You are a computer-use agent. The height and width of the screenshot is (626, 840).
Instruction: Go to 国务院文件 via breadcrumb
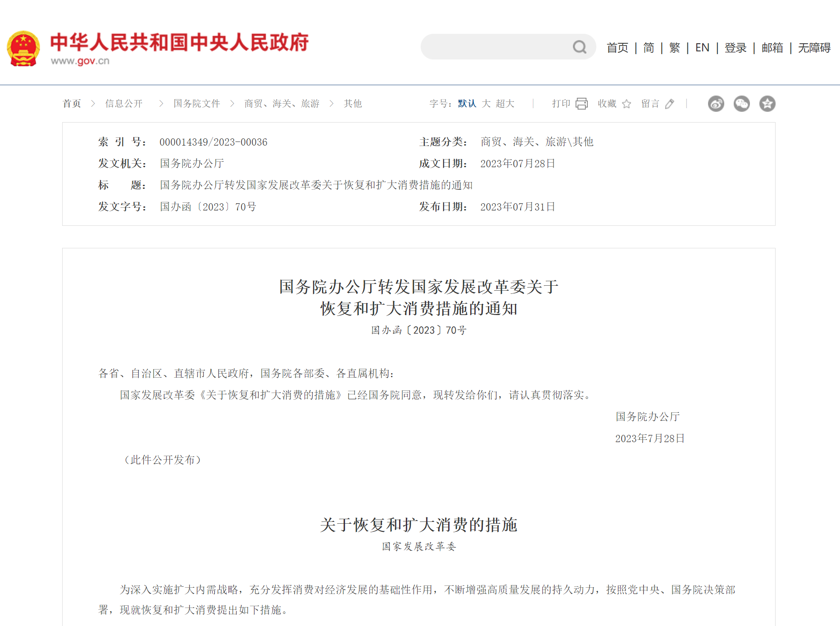click(x=197, y=103)
